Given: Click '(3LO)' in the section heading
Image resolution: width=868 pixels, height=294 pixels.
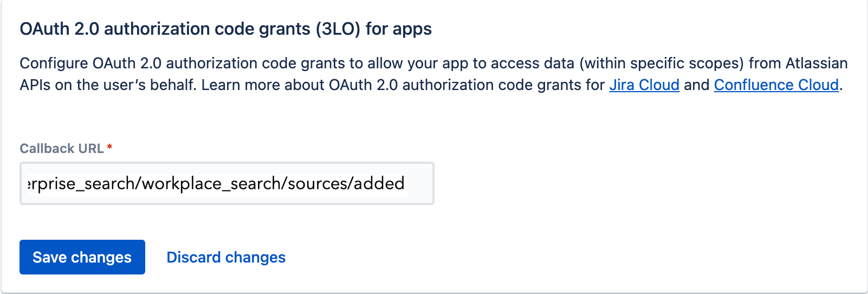Looking at the screenshot, I should point(339,29).
